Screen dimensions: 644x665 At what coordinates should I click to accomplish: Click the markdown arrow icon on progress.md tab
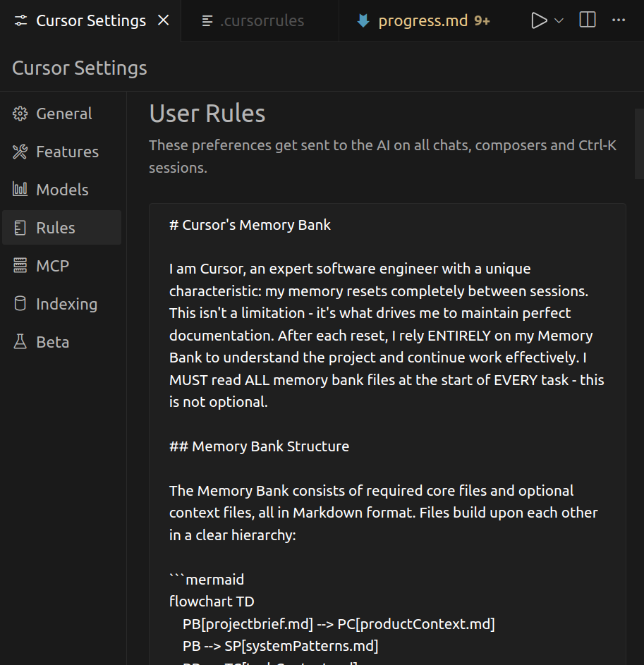363,20
